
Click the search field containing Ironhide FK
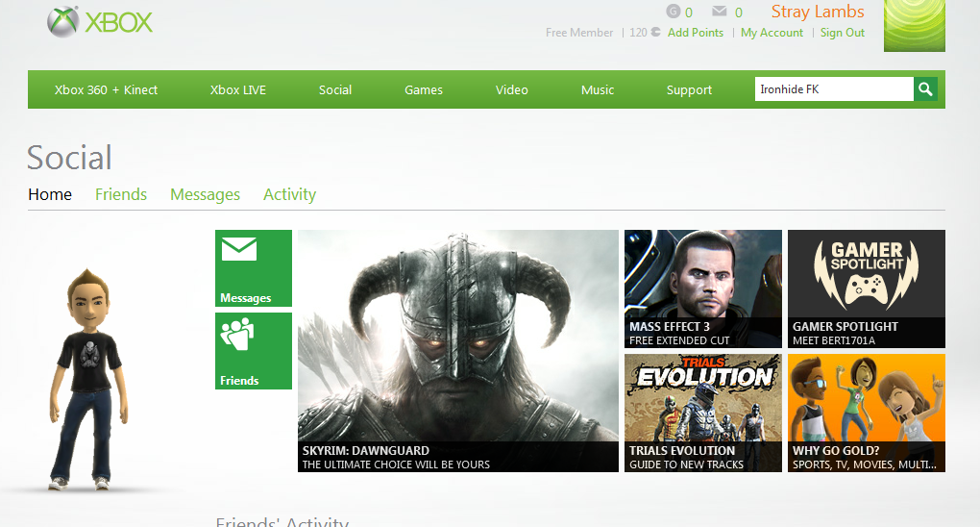(x=834, y=89)
